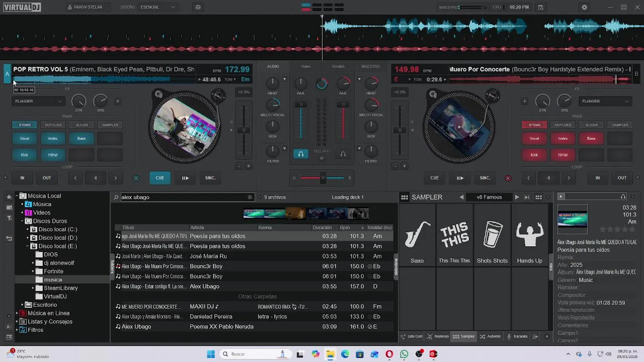Play/pause deck B

[x=460, y=178]
